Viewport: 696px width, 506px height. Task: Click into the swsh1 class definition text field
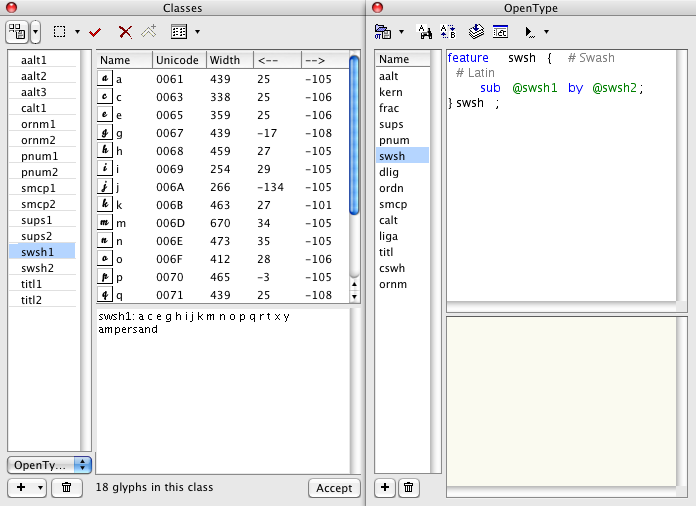223,391
